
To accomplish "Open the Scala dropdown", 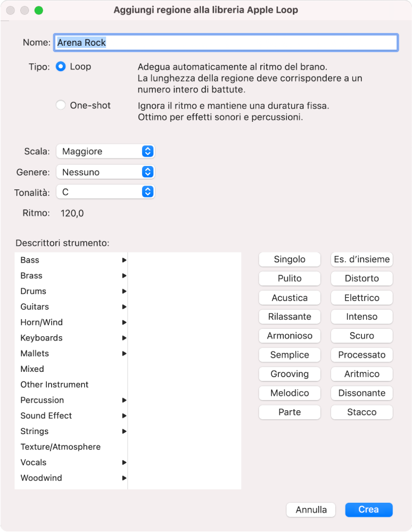I will pyautogui.click(x=105, y=152).
